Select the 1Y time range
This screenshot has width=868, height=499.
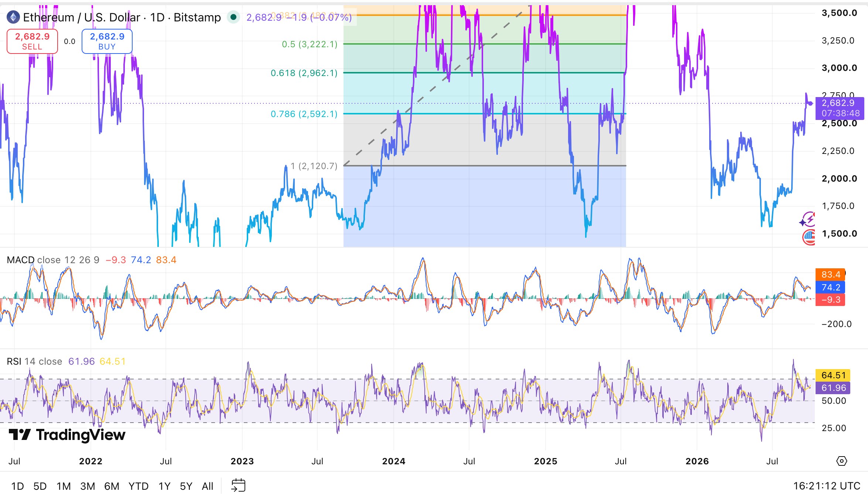(165, 486)
